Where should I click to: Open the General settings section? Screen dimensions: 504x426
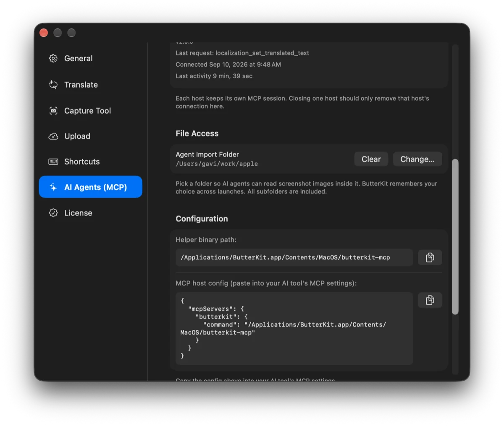[90, 58]
